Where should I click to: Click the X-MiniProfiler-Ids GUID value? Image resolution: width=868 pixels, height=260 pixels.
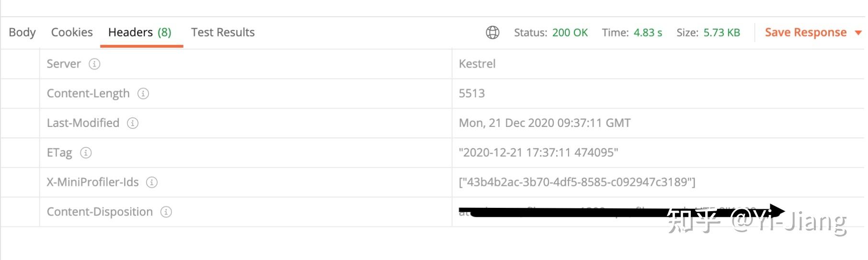[x=577, y=182]
